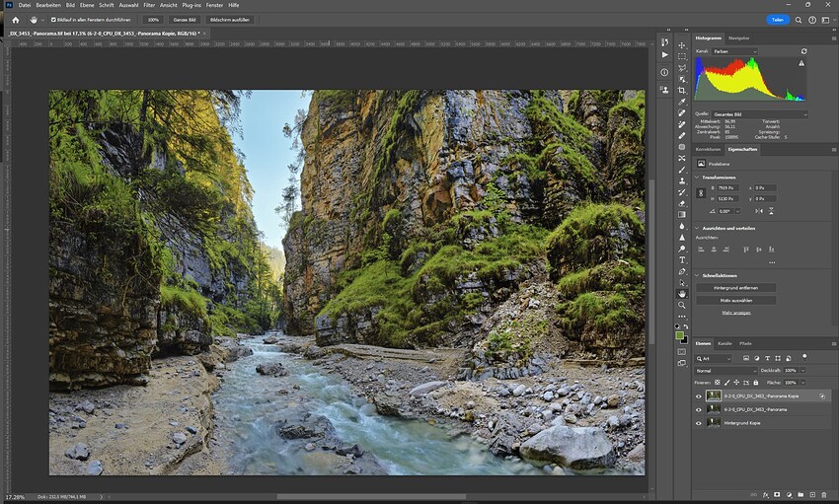Image resolution: width=839 pixels, height=504 pixels.
Task: Click the blue 'Teilen' button
Action: click(778, 20)
